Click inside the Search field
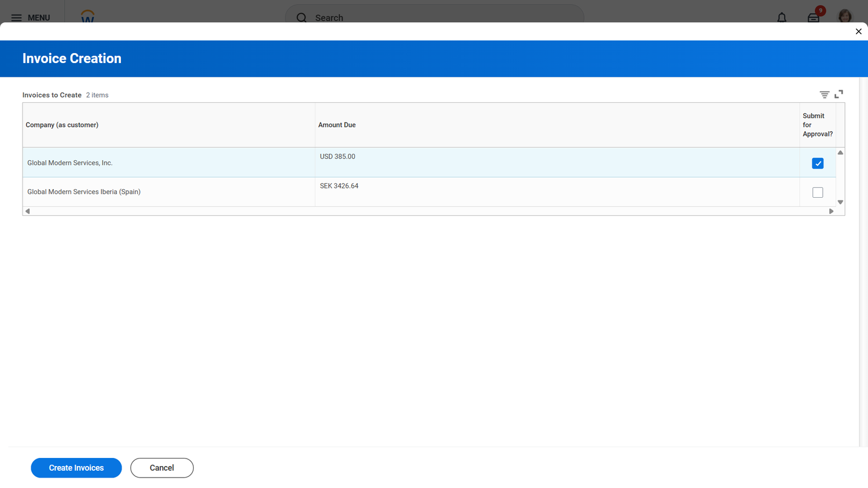Viewport: 868px width, 488px height. [x=405, y=18]
